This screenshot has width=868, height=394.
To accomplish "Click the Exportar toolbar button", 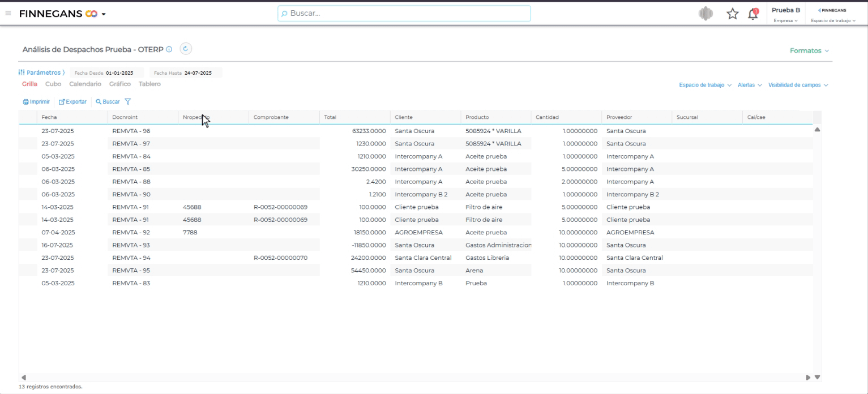I will pos(72,102).
